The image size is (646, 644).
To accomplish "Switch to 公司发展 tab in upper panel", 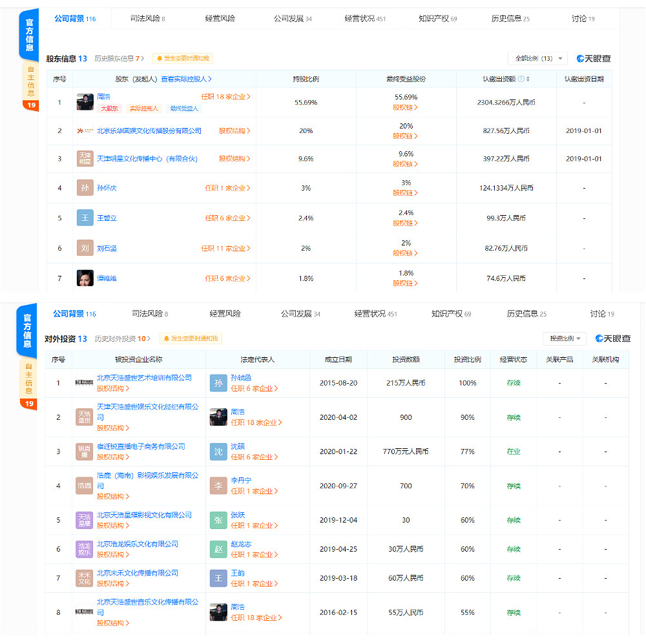I will [293, 19].
